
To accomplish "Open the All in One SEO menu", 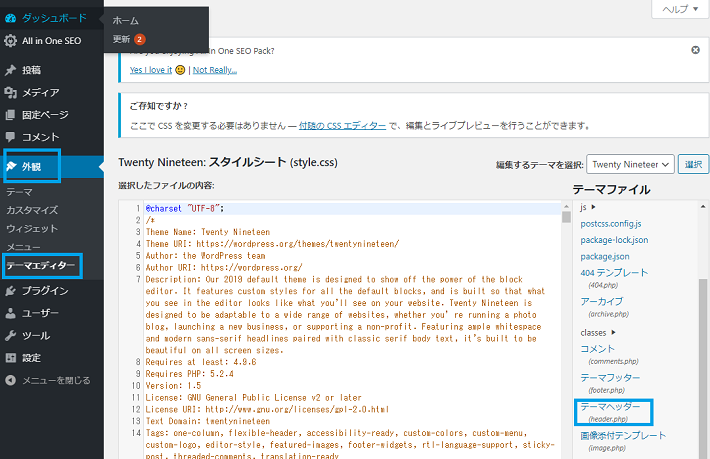I will point(52,41).
